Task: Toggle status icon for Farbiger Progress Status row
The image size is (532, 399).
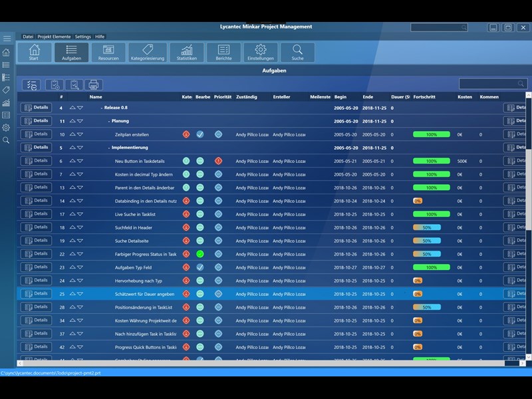Action: (x=200, y=254)
